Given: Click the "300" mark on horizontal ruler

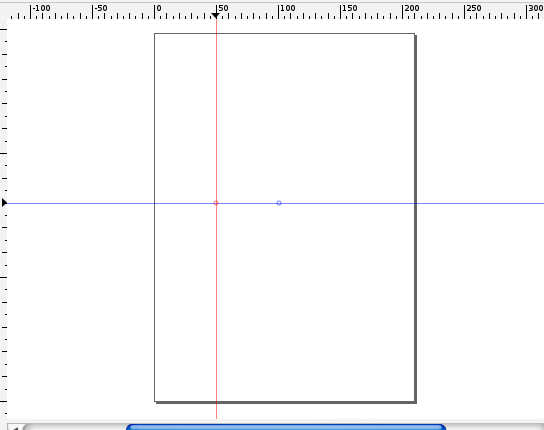Looking at the screenshot, I should coord(536,8).
